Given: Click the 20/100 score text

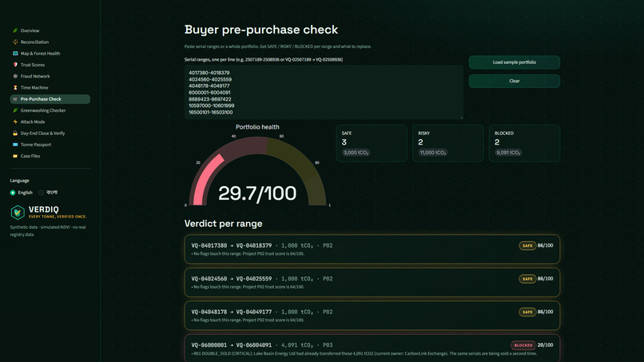Looking at the screenshot, I should coord(545,345).
